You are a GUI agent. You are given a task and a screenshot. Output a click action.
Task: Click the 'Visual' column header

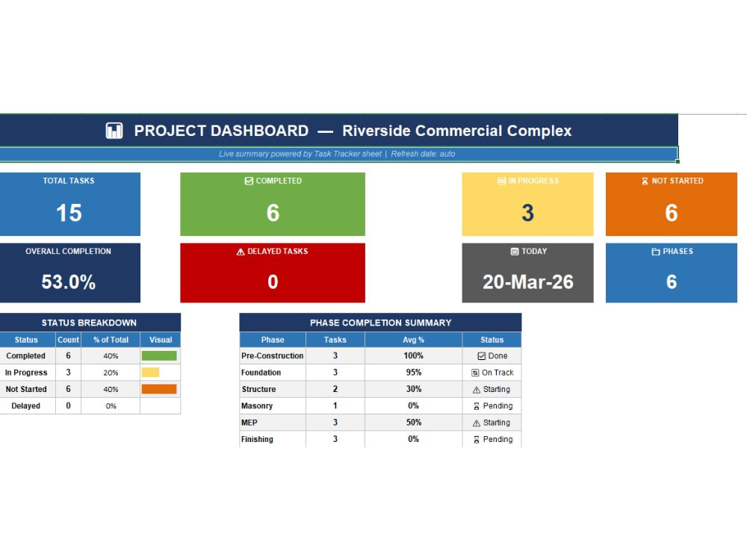tap(161, 340)
